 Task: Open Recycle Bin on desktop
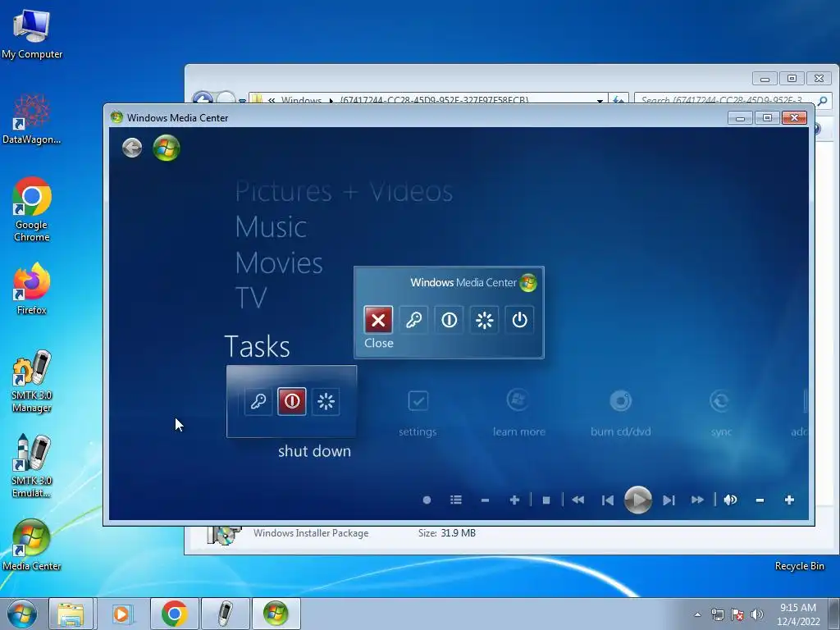click(799, 566)
